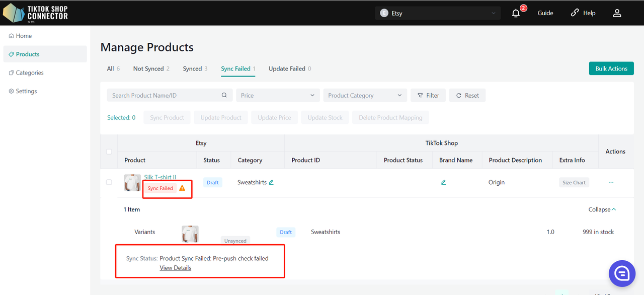Switch to the All tab
This screenshot has width=644, height=295.
tap(113, 68)
